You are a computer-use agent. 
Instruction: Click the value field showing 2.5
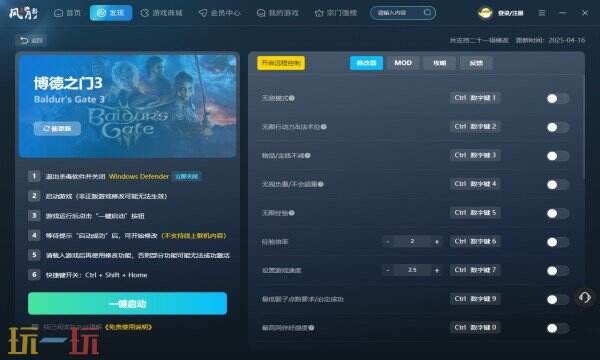412,270
